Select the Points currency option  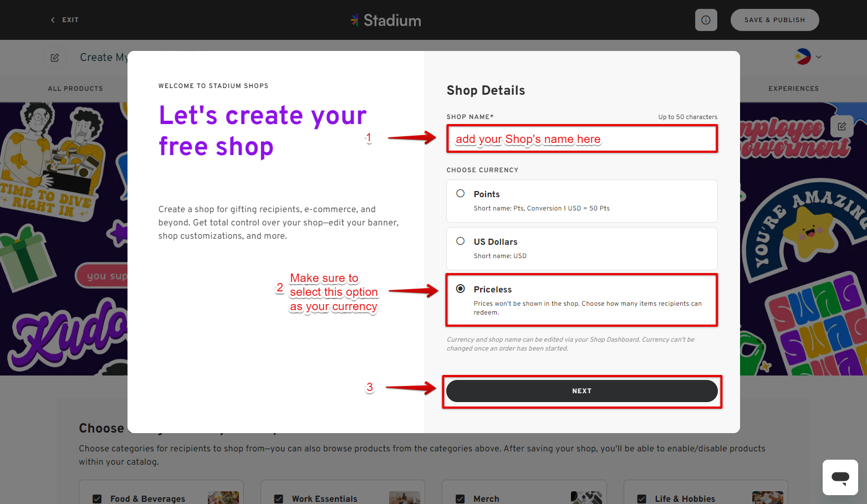[461, 193]
